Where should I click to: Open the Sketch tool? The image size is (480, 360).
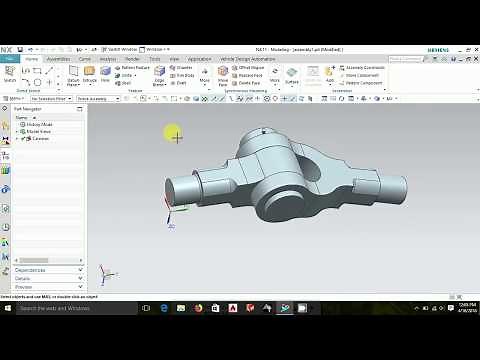point(10,74)
